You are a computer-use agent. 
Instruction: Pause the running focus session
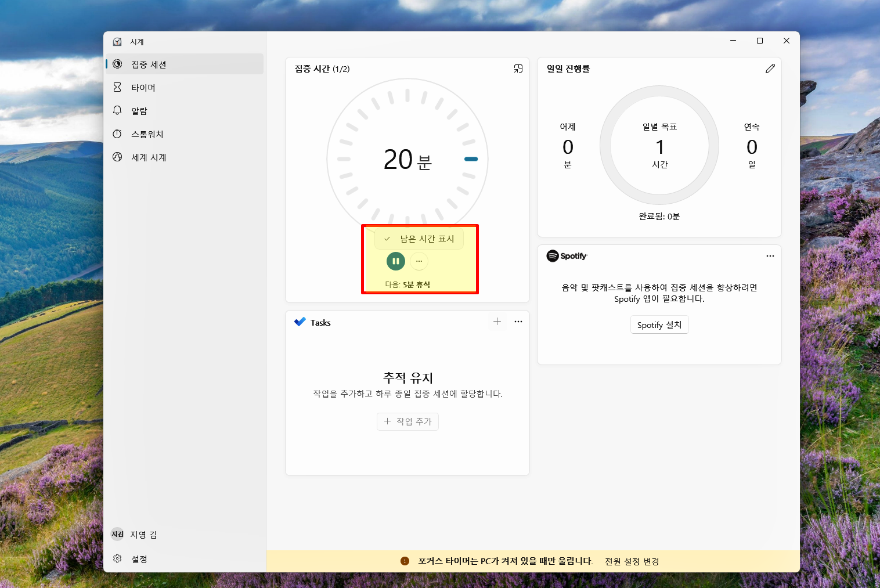click(396, 261)
